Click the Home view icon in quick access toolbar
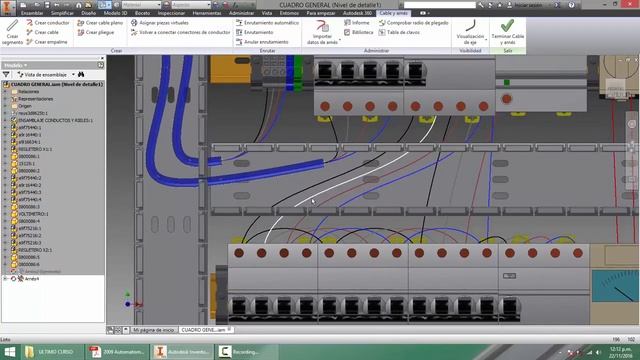 click(79, 5)
